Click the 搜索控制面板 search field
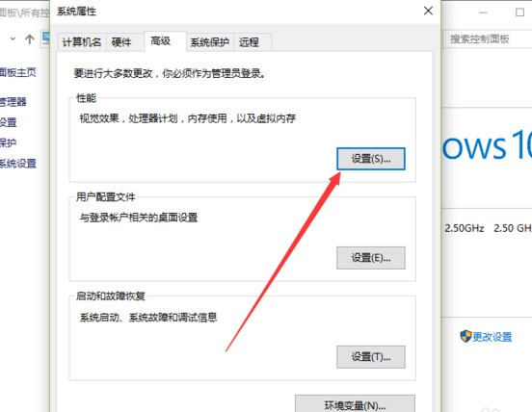532x412 pixels. click(x=488, y=39)
